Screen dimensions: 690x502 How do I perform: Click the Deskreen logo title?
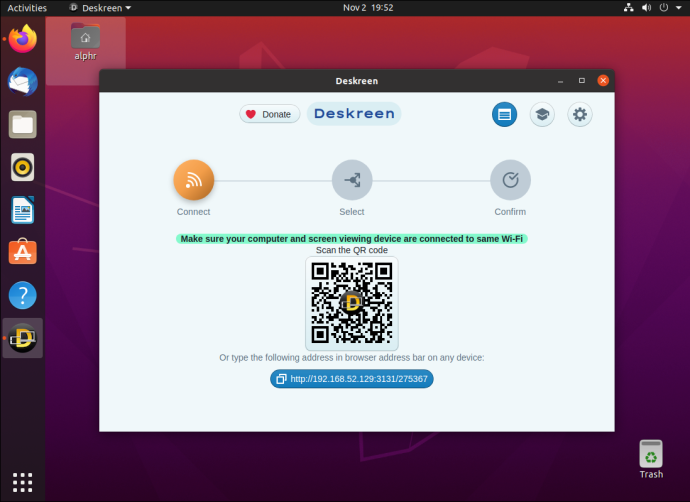pyautogui.click(x=354, y=114)
